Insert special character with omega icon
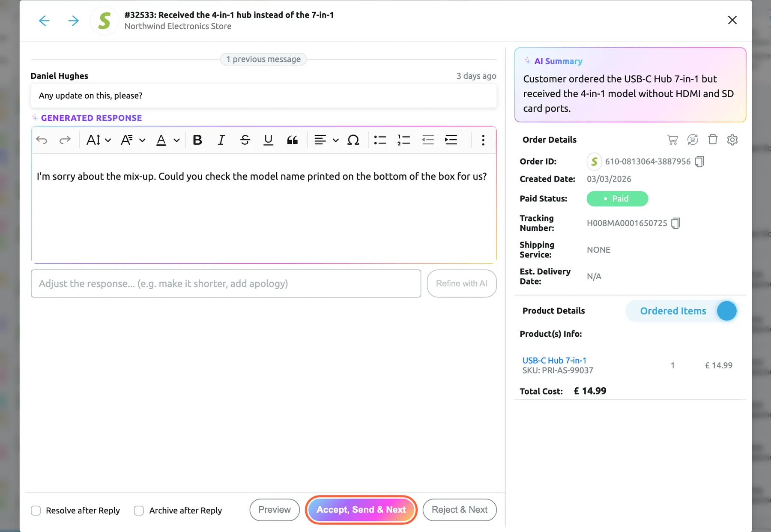 (353, 140)
